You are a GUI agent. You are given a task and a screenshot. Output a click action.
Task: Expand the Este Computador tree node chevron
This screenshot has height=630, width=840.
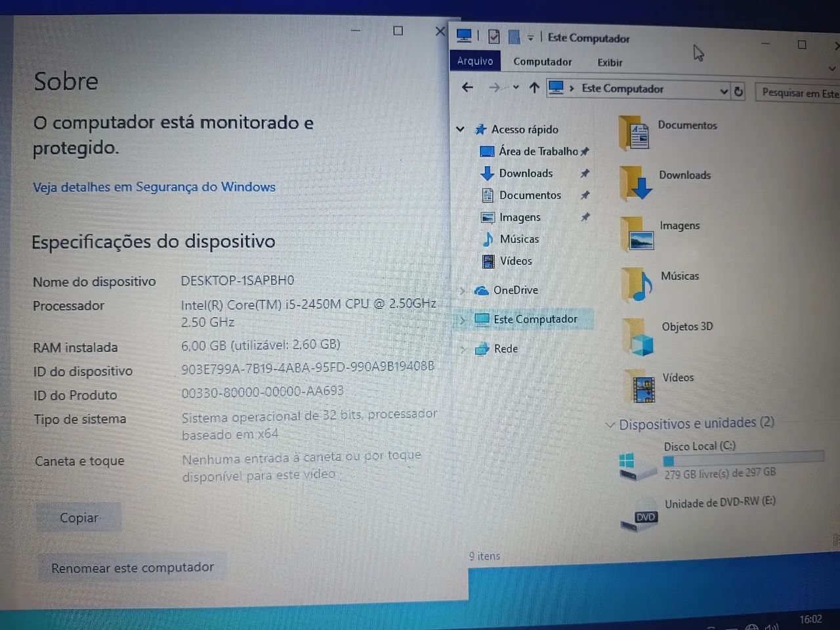pyautogui.click(x=462, y=320)
